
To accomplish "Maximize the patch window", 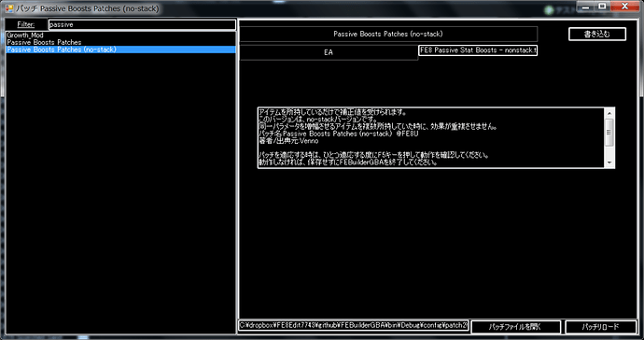I will pos(602,7).
